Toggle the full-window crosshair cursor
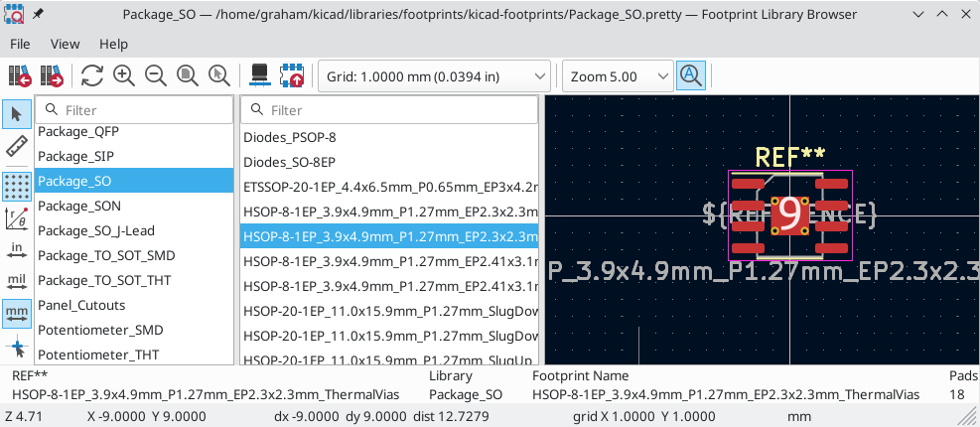 coord(17,346)
